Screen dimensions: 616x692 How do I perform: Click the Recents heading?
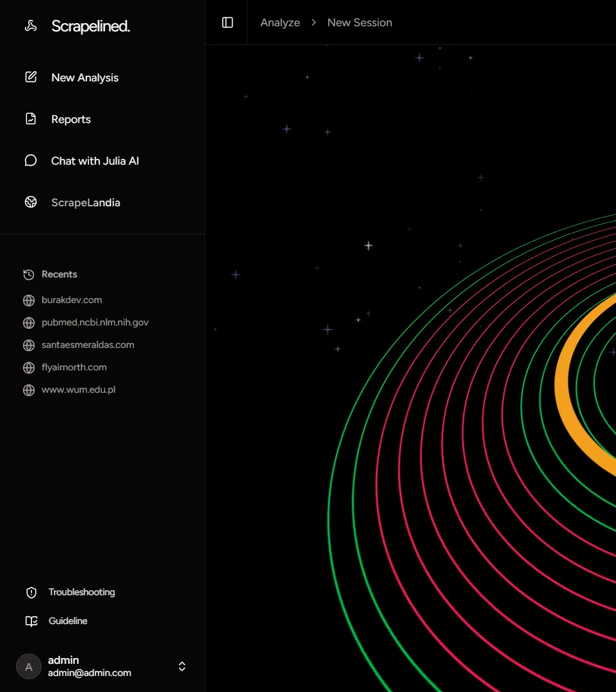[59, 274]
